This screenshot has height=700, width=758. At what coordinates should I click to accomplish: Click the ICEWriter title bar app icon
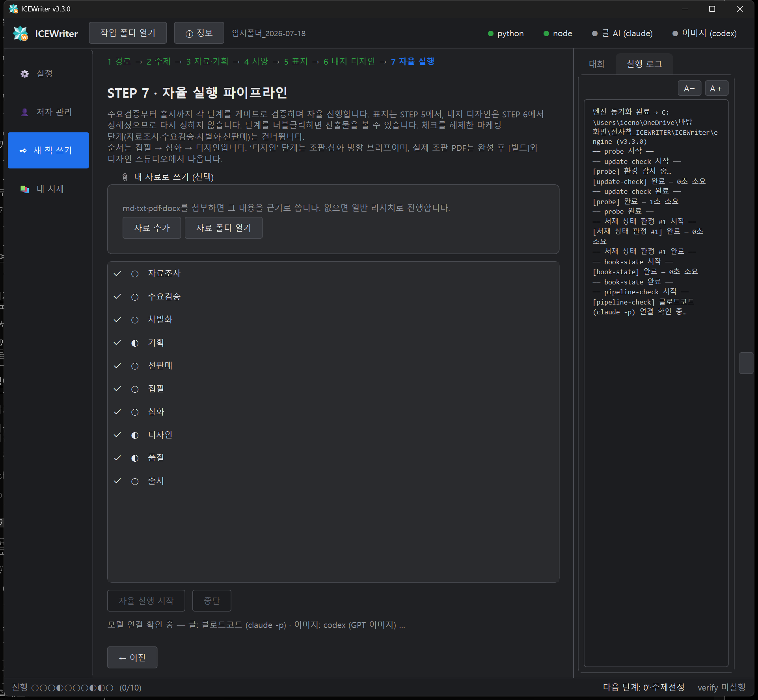[x=13, y=9]
